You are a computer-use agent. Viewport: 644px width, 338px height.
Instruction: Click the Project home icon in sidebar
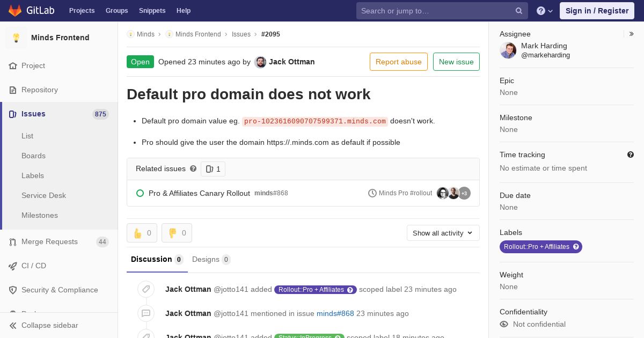(x=13, y=66)
